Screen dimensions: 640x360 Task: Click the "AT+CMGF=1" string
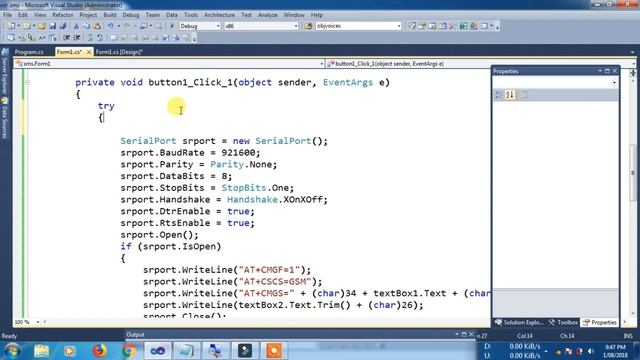(x=269, y=270)
